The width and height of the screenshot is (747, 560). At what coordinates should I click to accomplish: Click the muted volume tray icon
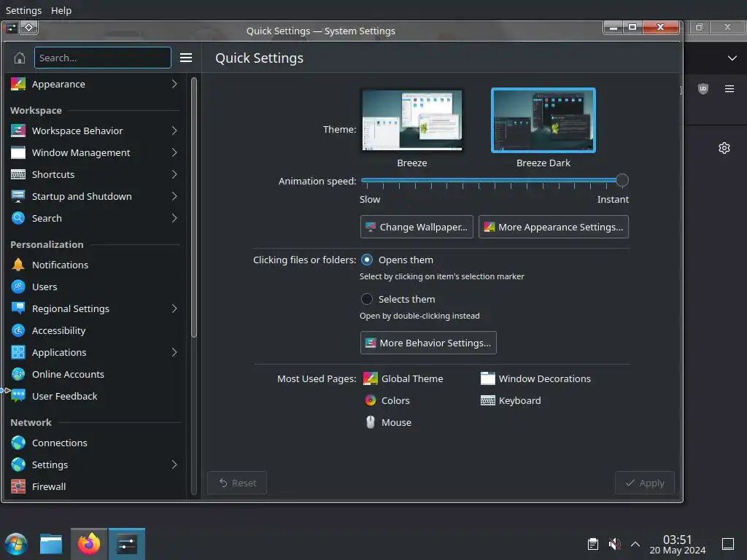[x=614, y=544]
